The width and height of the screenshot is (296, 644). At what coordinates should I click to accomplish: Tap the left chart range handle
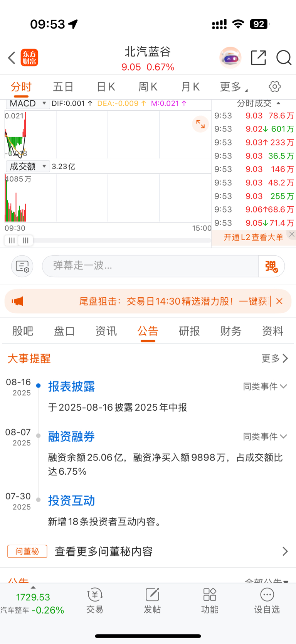pos(12,241)
